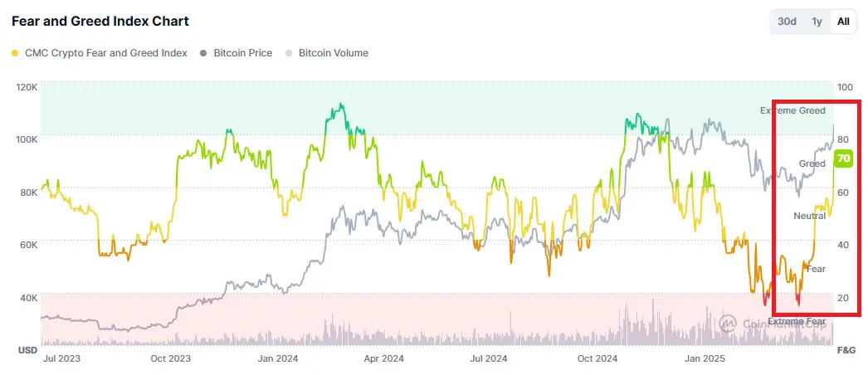Viewport: 868px width, 375px height.
Task: Select the All time range tab
Action: tap(842, 22)
